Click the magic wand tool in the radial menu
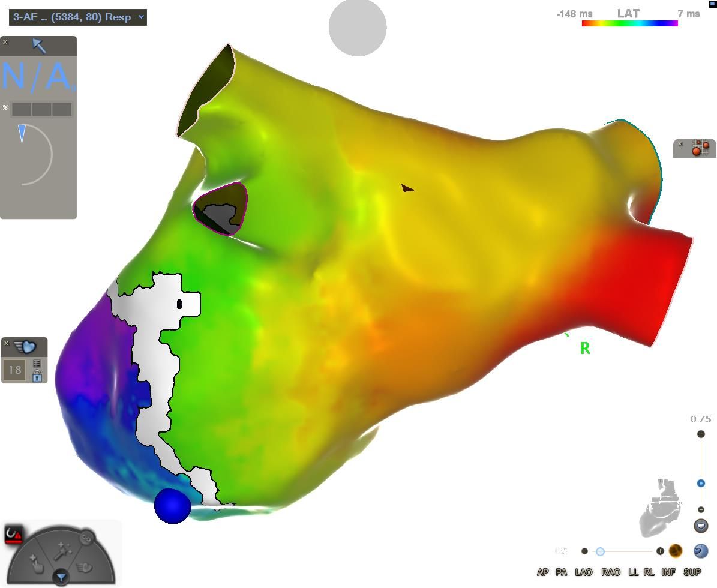 click(62, 551)
